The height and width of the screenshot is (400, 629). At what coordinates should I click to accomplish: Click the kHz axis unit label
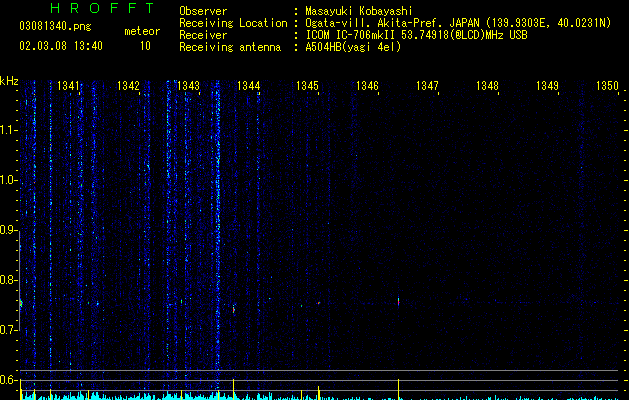point(9,81)
